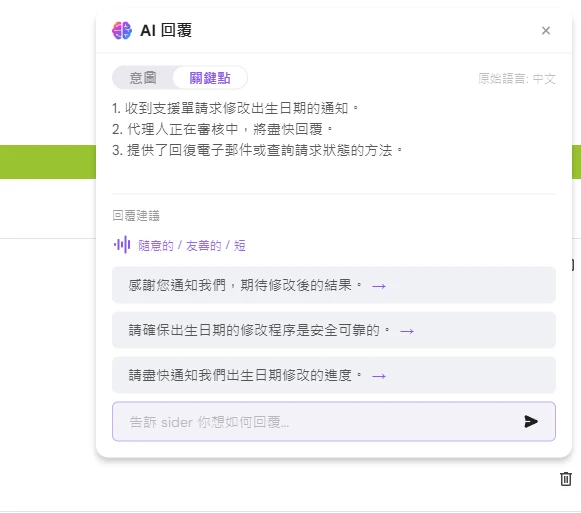
Task: Click key point 3 about 查詢請求狀態的方法
Action: [x=257, y=150]
